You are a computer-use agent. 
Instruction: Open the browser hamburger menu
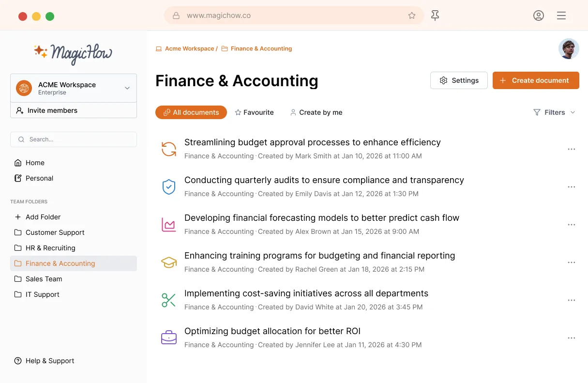point(561,15)
